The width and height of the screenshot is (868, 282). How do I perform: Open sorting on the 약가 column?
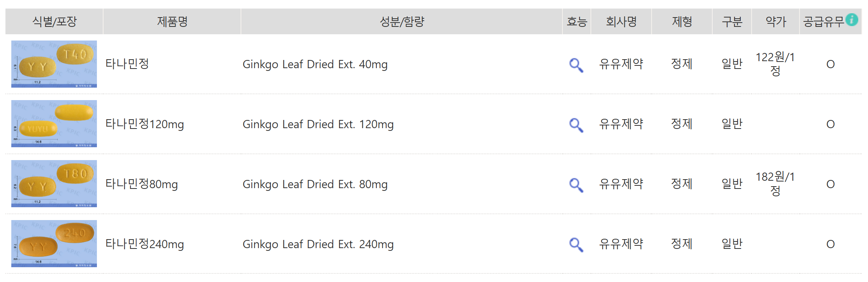pos(775,21)
